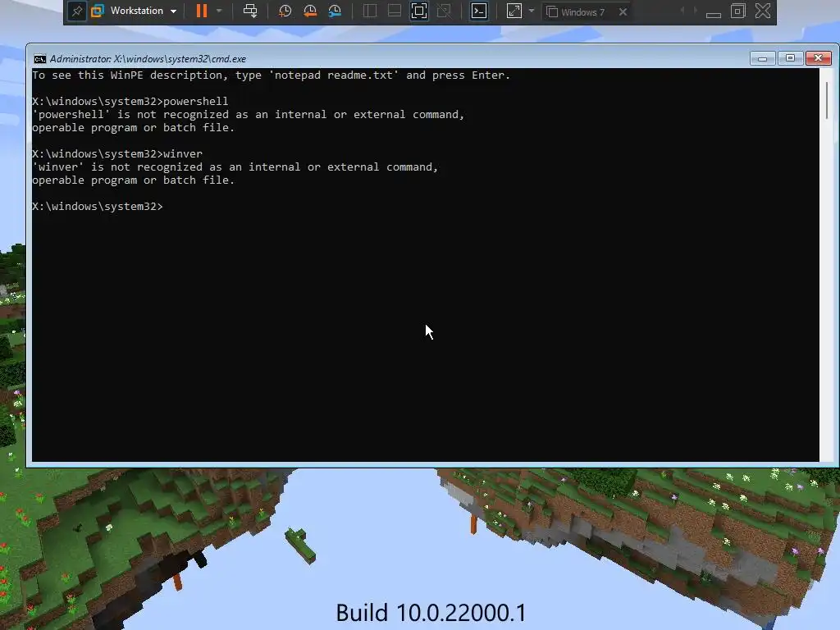Send Ctrl+Alt+Del to the guest
The height and width of the screenshot is (630, 840).
click(250, 11)
